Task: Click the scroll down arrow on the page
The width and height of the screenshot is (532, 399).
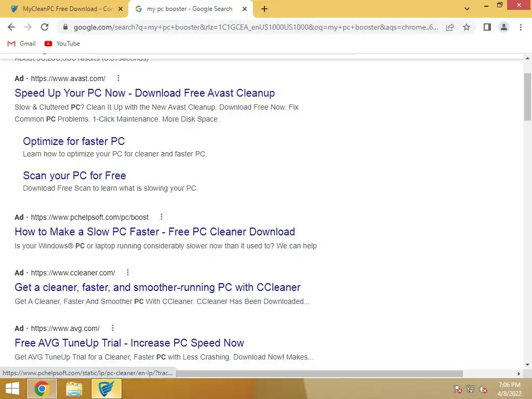Action: 527,365
